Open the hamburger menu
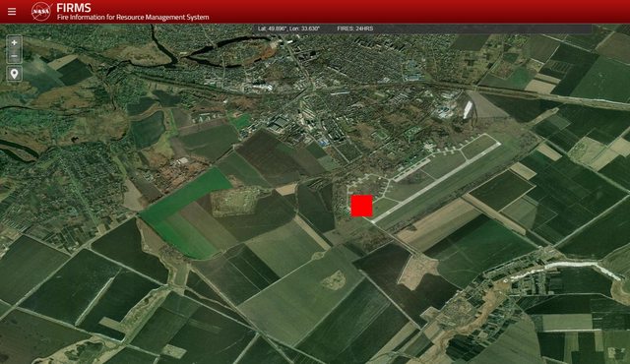The width and height of the screenshot is (630, 364). click(x=12, y=11)
